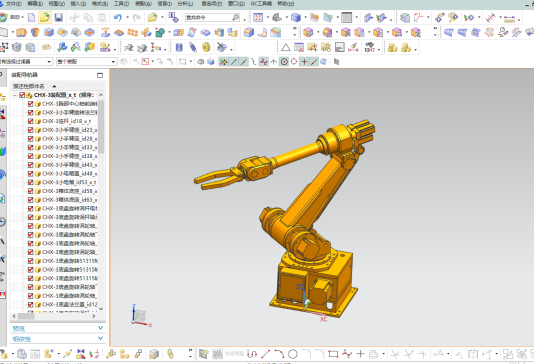Click the Fit view icon right of the search box
Image resolution: width=534 pixels, height=364 pixels.
point(258,17)
